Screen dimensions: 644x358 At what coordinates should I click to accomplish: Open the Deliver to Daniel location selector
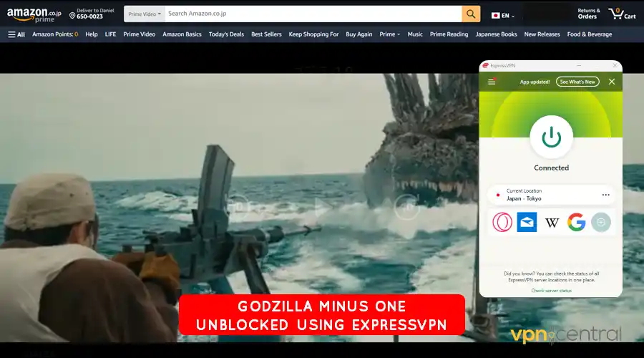click(x=92, y=14)
